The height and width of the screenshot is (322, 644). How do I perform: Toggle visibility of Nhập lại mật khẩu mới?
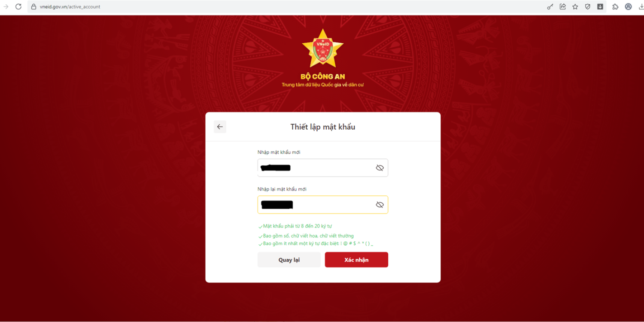click(x=380, y=205)
